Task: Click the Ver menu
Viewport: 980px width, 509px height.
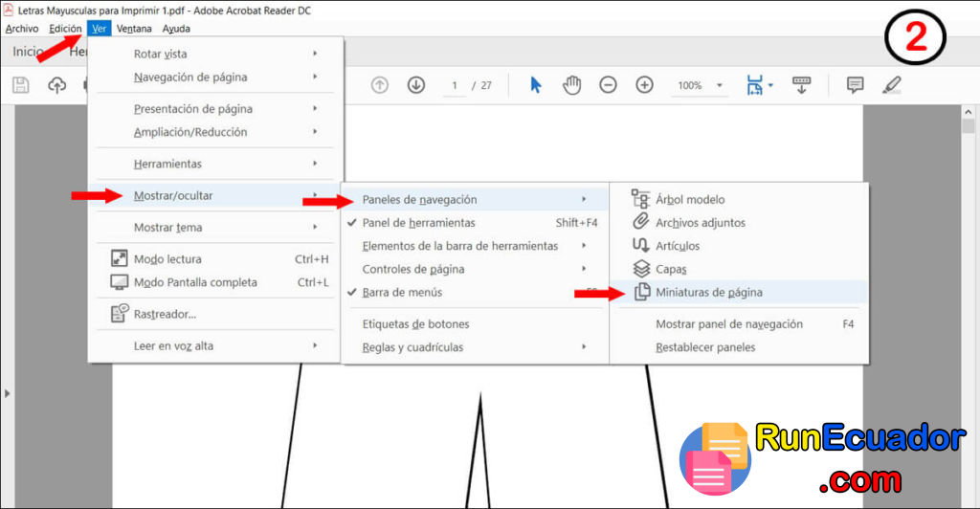Action: [x=99, y=29]
